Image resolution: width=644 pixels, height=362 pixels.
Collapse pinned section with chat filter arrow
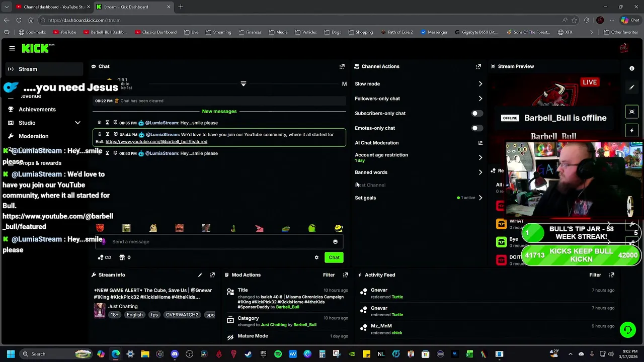point(244,84)
